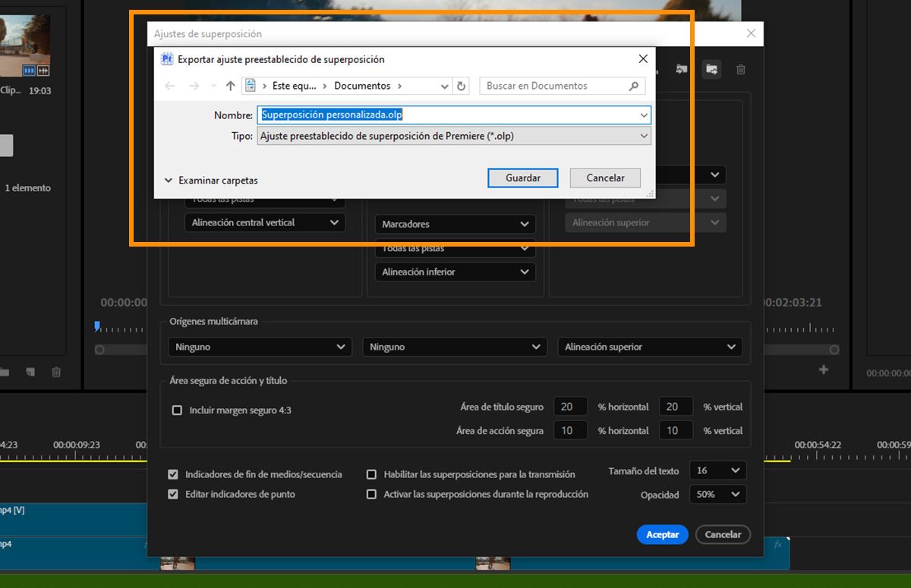Enable Incluir margen seguro 4:3 checkbox
This screenshot has height=588, width=911.
point(177,410)
